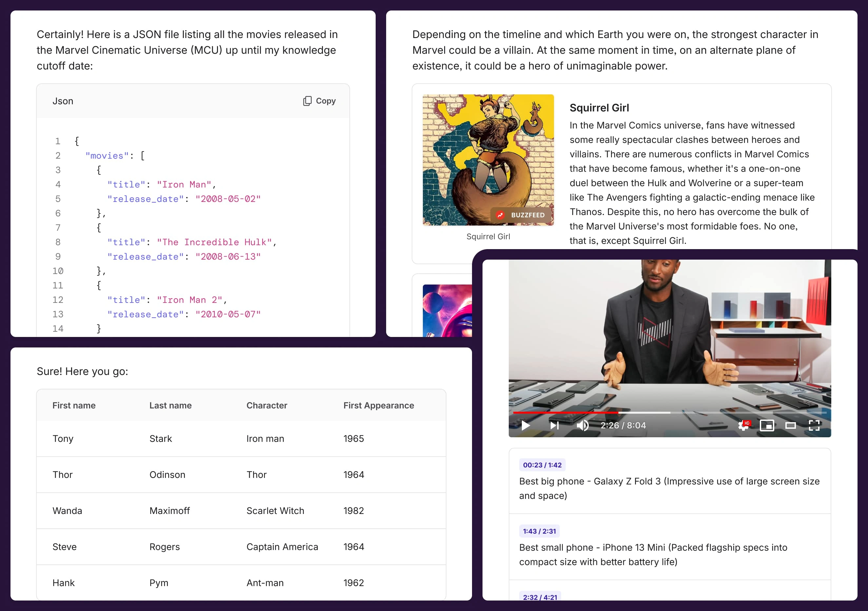Mute the video volume

[582, 425]
